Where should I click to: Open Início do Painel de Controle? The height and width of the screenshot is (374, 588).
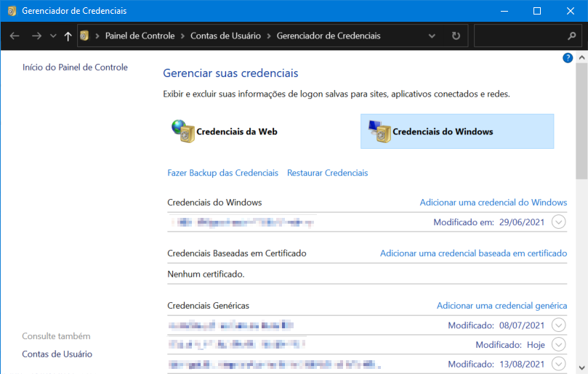75,67
